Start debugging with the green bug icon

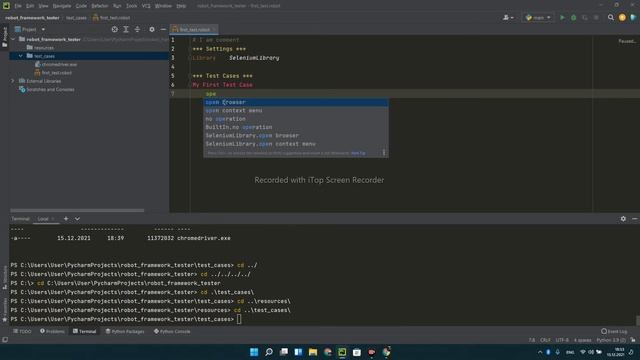coord(573,18)
